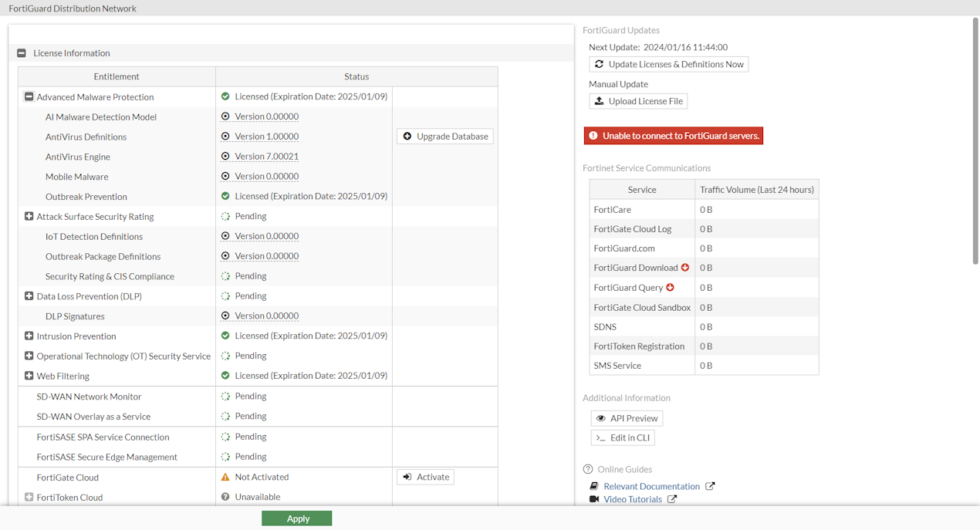This screenshot has width=980, height=530.
Task: Click the green licensed checkmark for Intrusion Prevention
Action: 227,336
